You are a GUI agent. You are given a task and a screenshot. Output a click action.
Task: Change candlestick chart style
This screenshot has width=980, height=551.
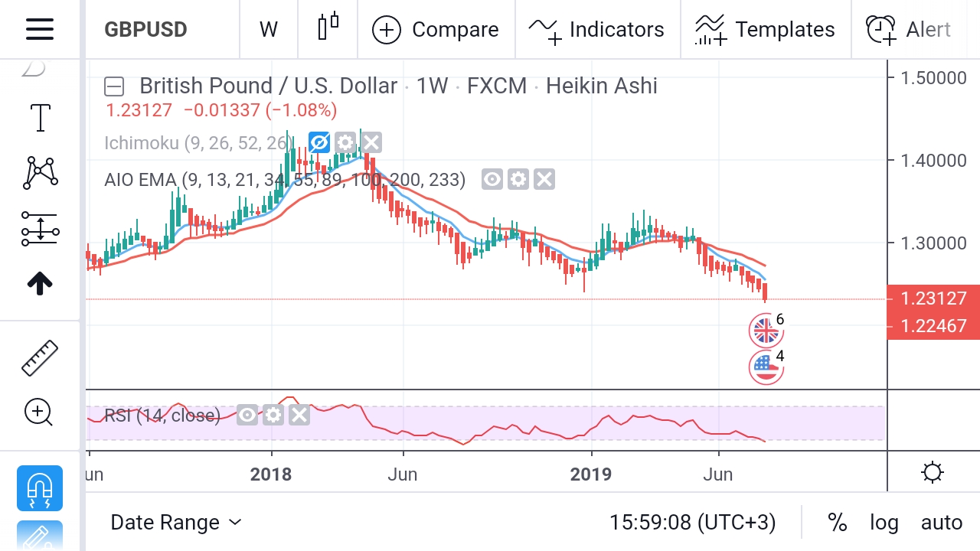(x=328, y=29)
